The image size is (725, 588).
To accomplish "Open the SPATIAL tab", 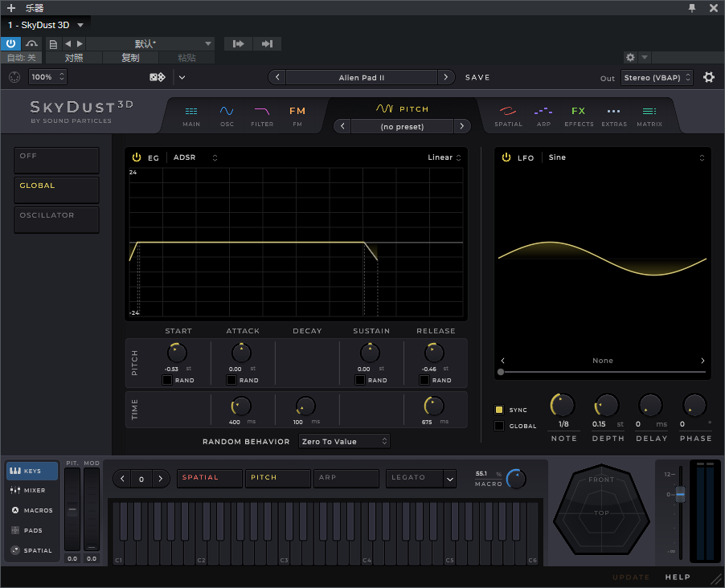I will coord(508,116).
